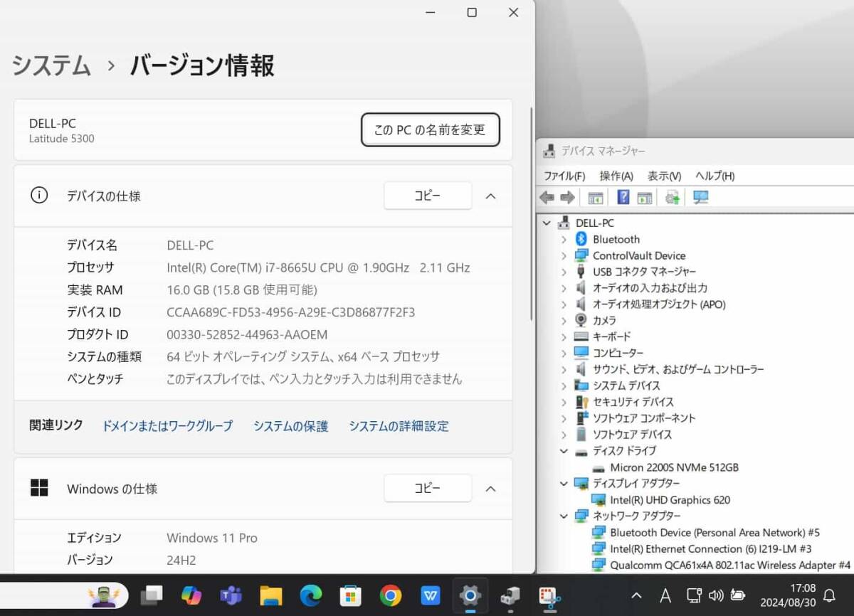Click the update driver icon with green arrow
854x616 pixels.
[673, 197]
